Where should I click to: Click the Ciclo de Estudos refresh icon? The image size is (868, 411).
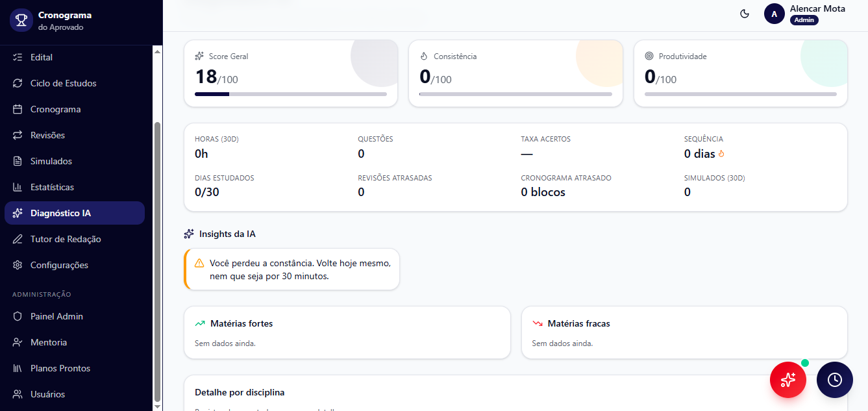pos(18,83)
